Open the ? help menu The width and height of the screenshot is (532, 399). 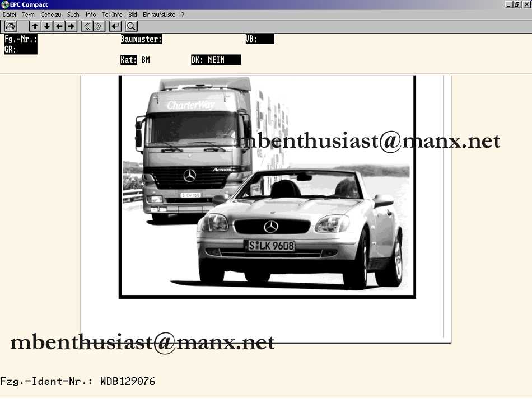(x=183, y=15)
